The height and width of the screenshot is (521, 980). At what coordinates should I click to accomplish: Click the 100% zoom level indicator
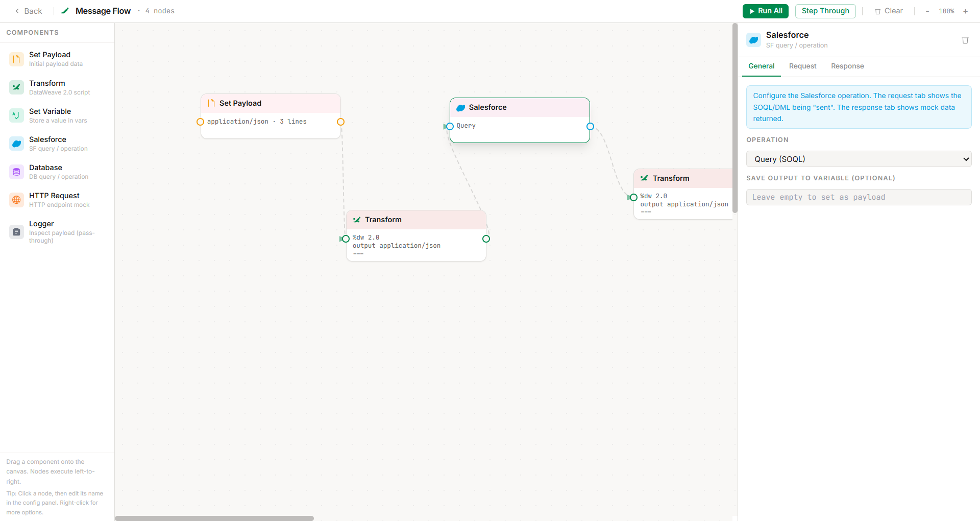946,11
